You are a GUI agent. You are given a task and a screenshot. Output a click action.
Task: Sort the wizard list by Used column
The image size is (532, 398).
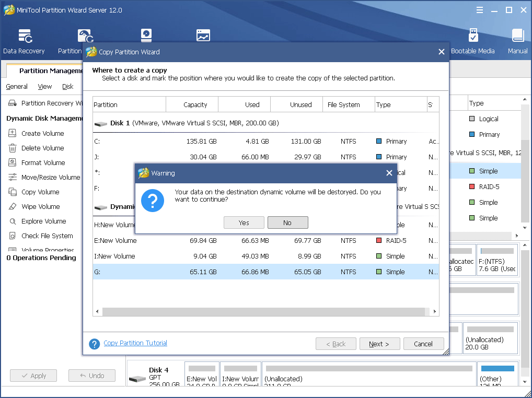[x=244, y=104]
